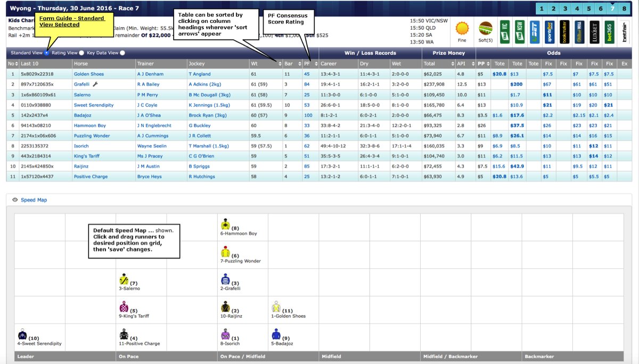Select the Standard View radio button
Viewport: 639px width, 364px height.
pyautogui.click(x=47, y=53)
